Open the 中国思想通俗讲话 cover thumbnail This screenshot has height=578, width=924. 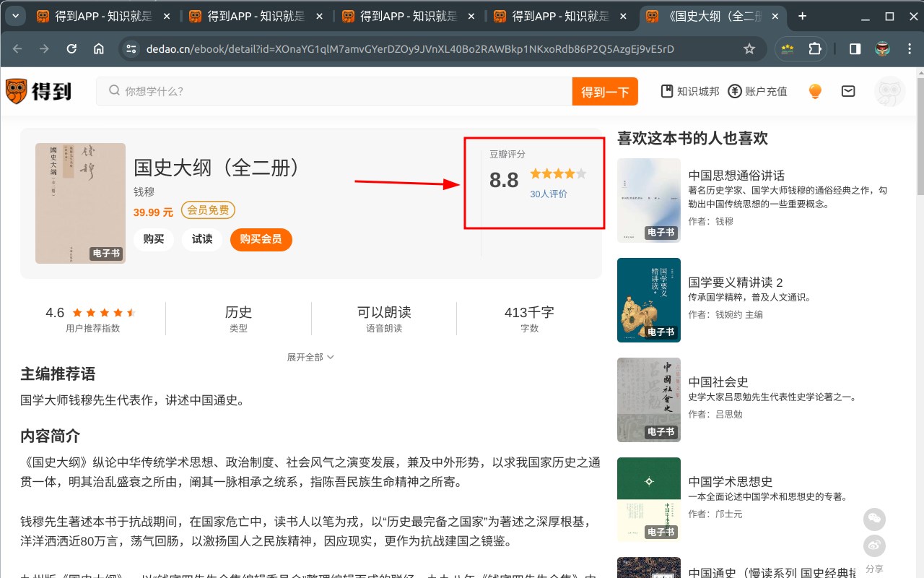tap(649, 200)
